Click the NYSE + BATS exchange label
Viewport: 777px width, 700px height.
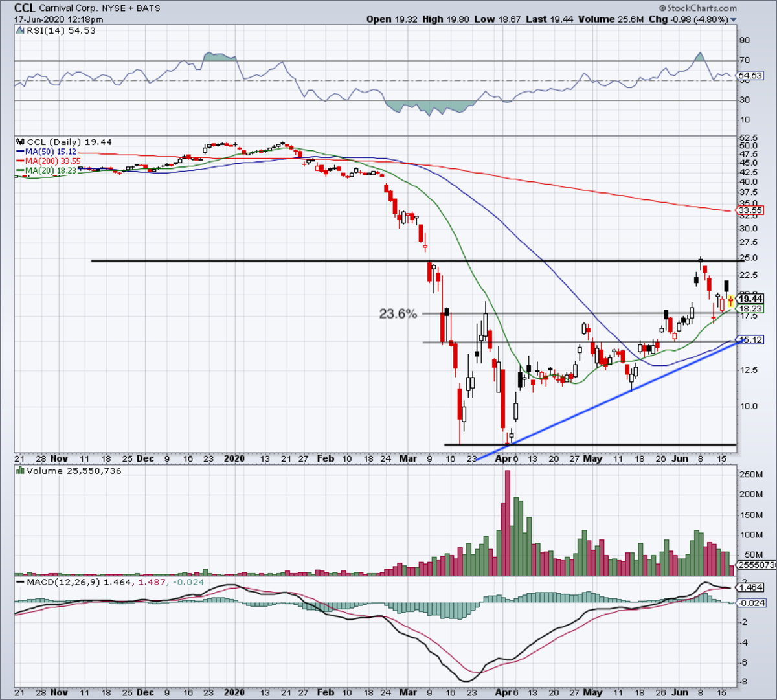[x=132, y=8]
